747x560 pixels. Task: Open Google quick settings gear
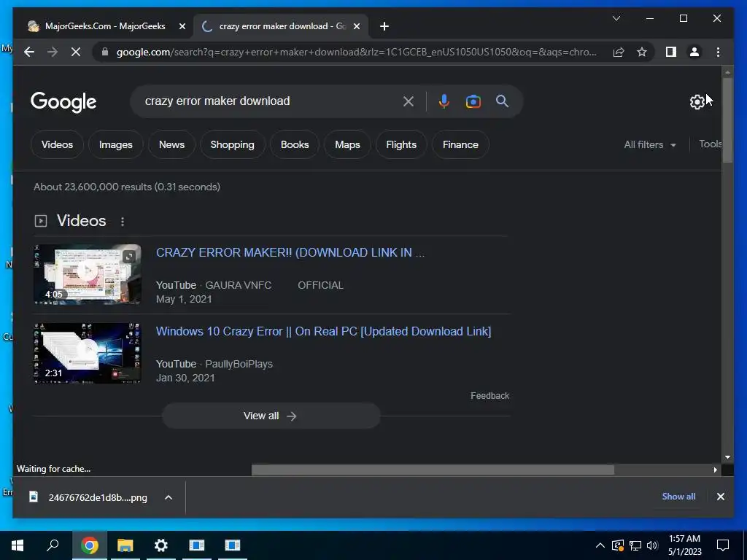pos(697,101)
